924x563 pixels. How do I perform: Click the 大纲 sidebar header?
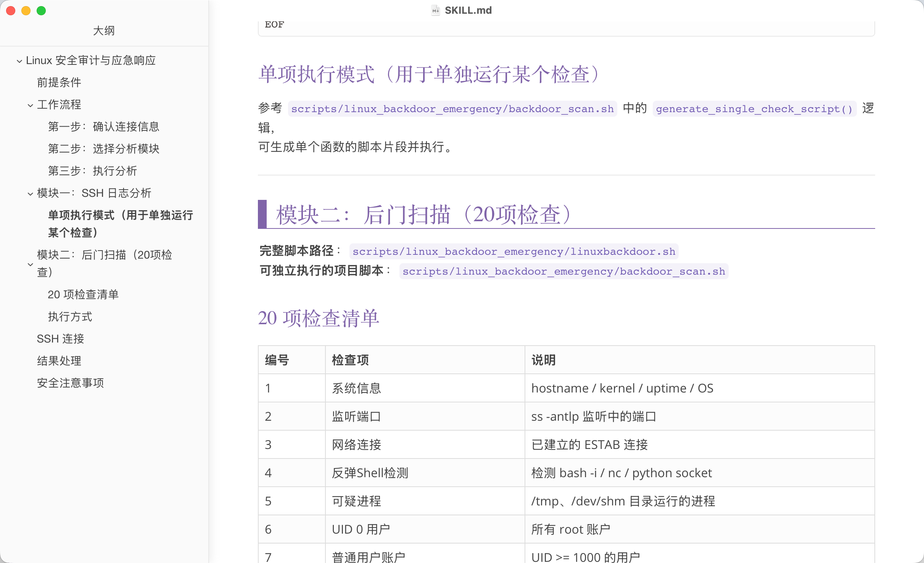(x=104, y=31)
